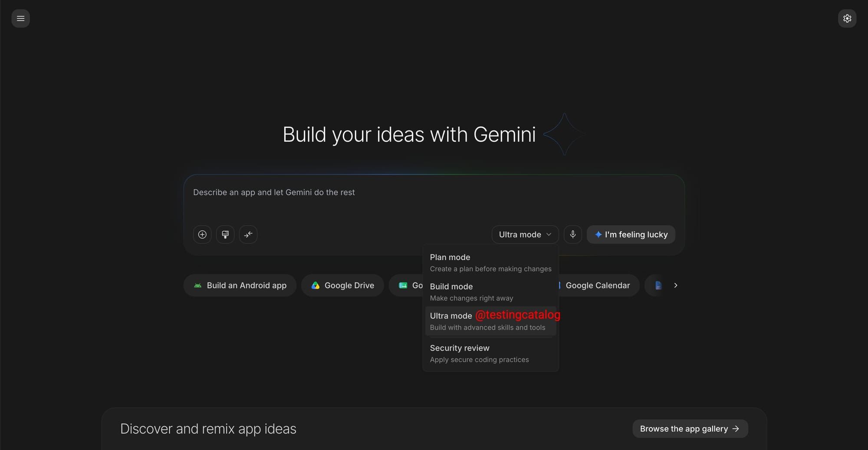Open the hamburger menu
Screen dimensions: 868x450
(x=20, y=18)
